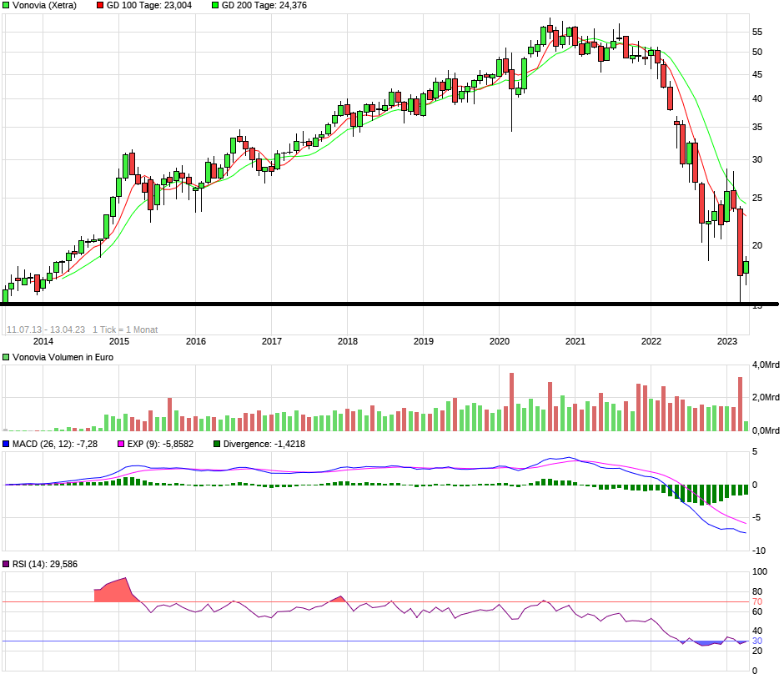Click the 2022 label on the time axis

click(651, 341)
